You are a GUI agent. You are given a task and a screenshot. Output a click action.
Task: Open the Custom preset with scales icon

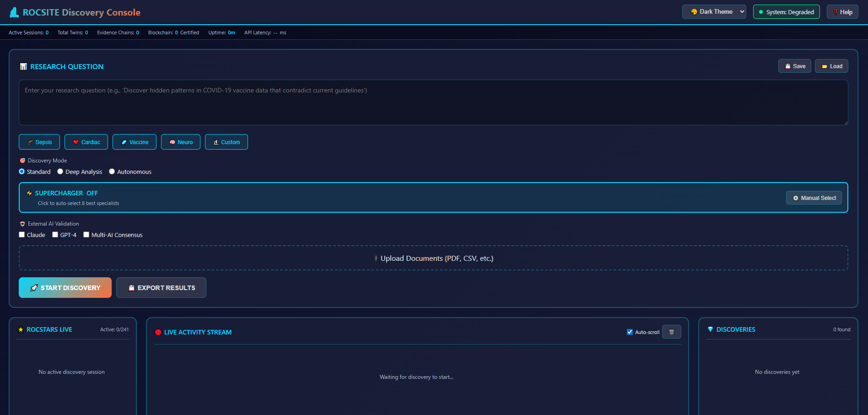(x=226, y=142)
